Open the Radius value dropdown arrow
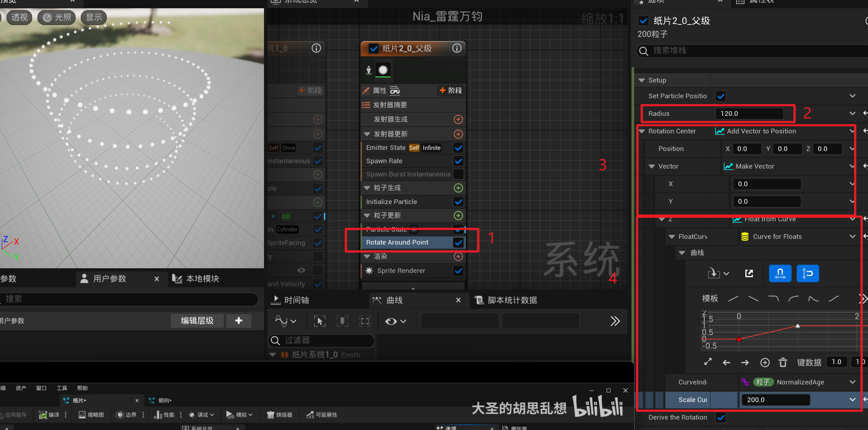The image size is (868, 430). [x=852, y=113]
